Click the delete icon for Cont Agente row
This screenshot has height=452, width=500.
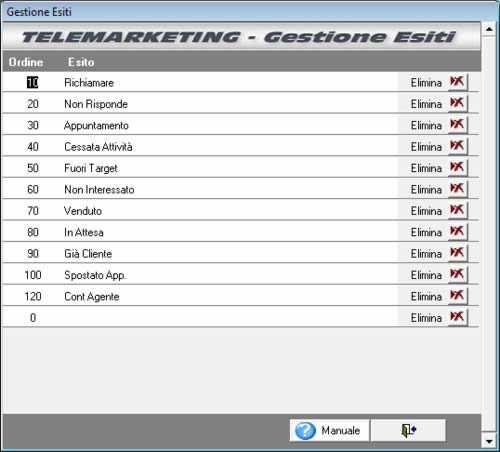457,295
